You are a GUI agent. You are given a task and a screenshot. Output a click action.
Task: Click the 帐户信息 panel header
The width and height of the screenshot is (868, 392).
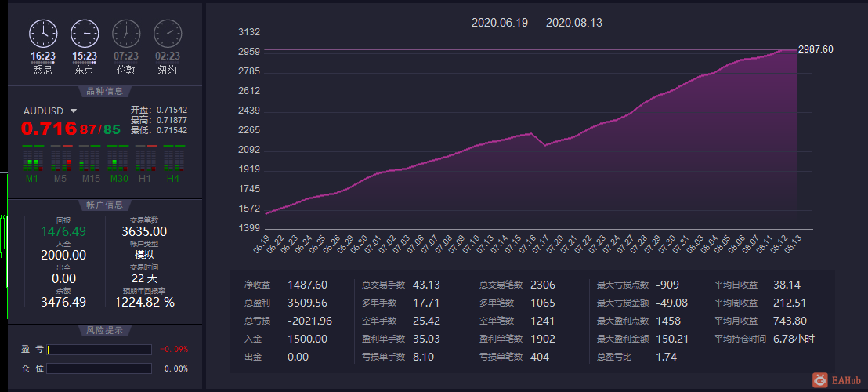(x=105, y=205)
